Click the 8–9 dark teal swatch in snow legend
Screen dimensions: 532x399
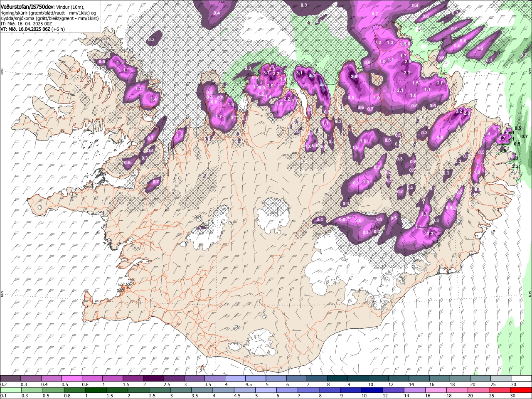point(337,379)
